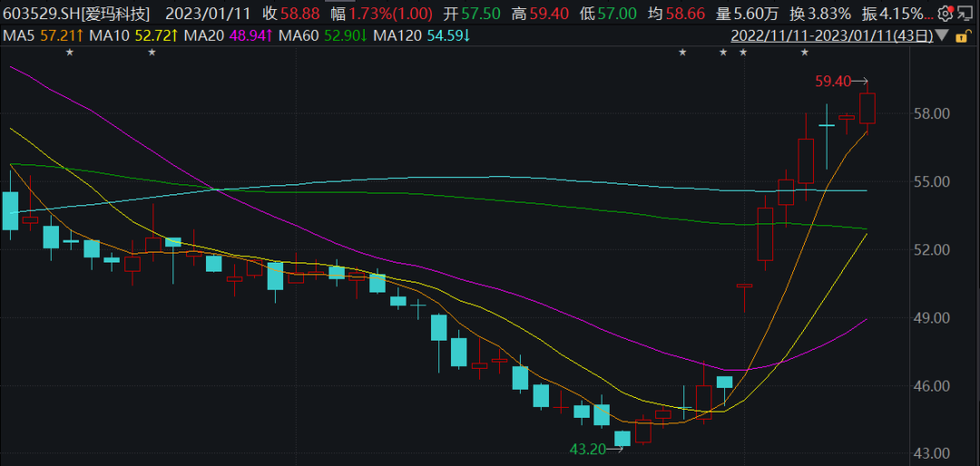The width and height of the screenshot is (980, 466).
Task: Click the amplitude value 振4.15%
Action: [x=893, y=13]
